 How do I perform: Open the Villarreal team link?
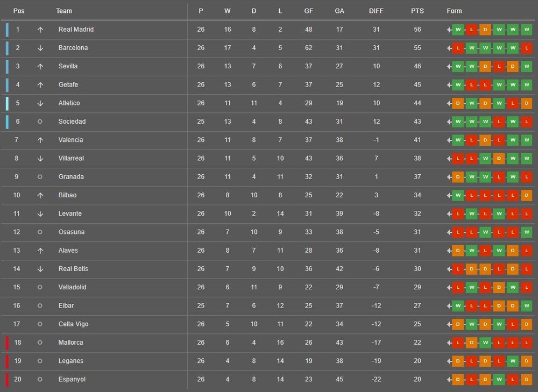(71, 159)
